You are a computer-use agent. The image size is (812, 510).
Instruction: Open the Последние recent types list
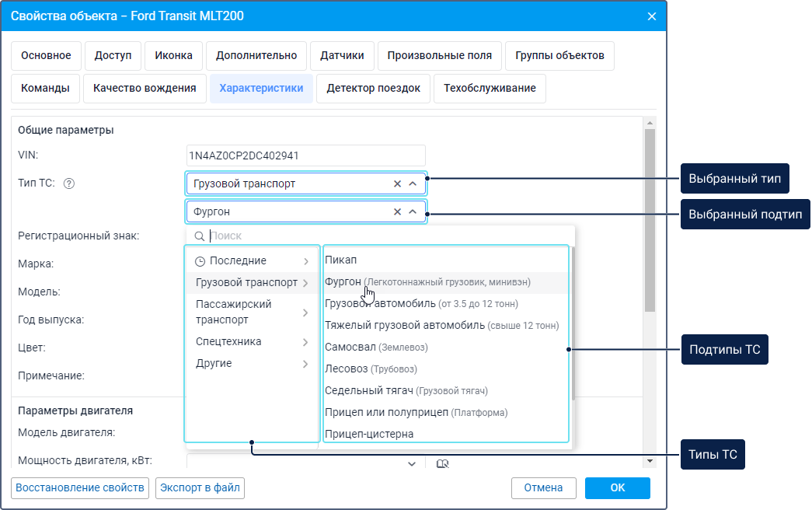[252, 260]
